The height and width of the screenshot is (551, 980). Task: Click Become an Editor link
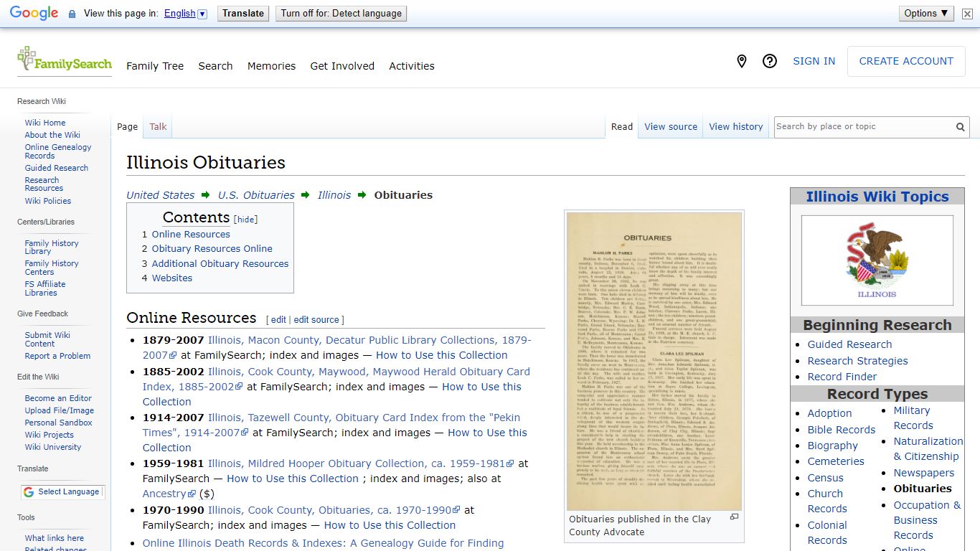click(x=58, y=398)
